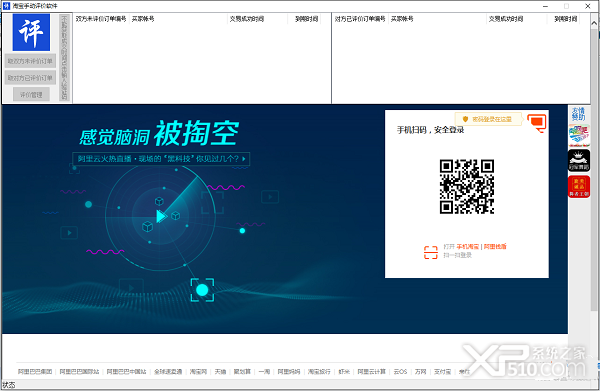Open the 阿里巴巴集团 footer link

pos(35,371)
